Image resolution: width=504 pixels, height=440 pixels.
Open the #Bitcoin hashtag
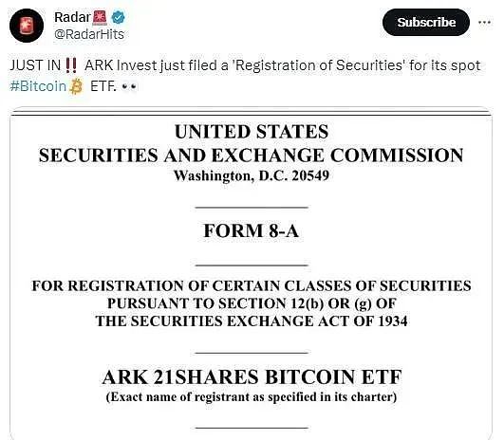[38, 86]
